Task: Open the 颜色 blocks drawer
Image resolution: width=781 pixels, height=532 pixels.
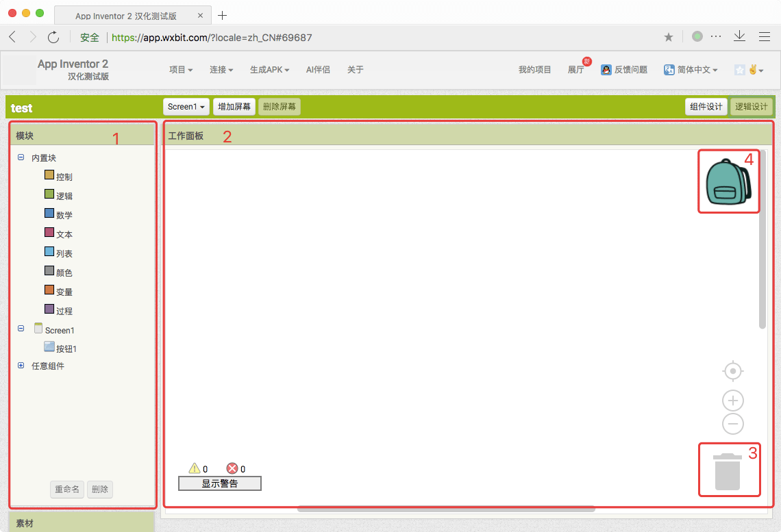Action: tap(64, 273)
